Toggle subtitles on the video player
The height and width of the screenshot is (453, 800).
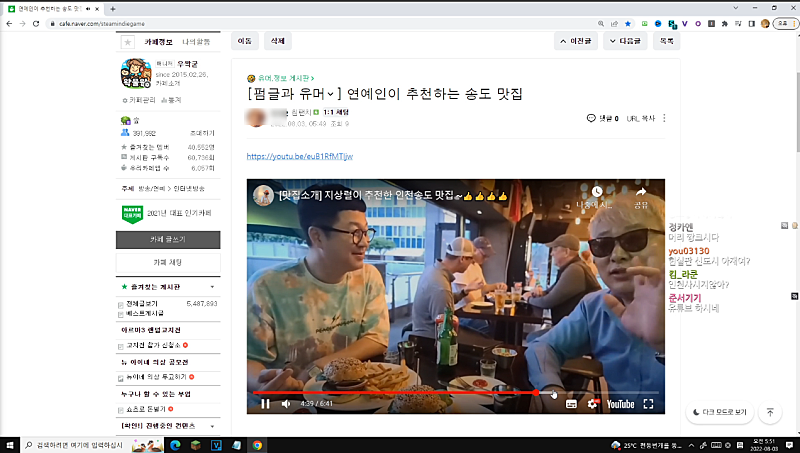click(571, 404)
